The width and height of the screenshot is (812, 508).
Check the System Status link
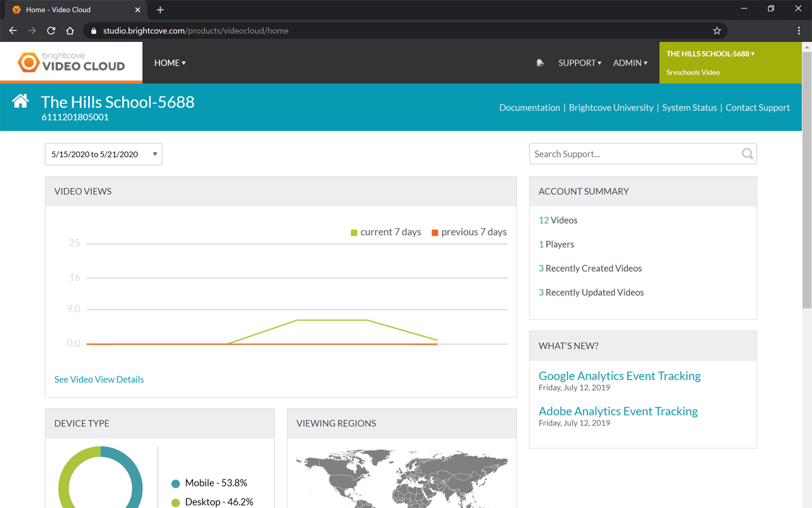coord(690,107)
